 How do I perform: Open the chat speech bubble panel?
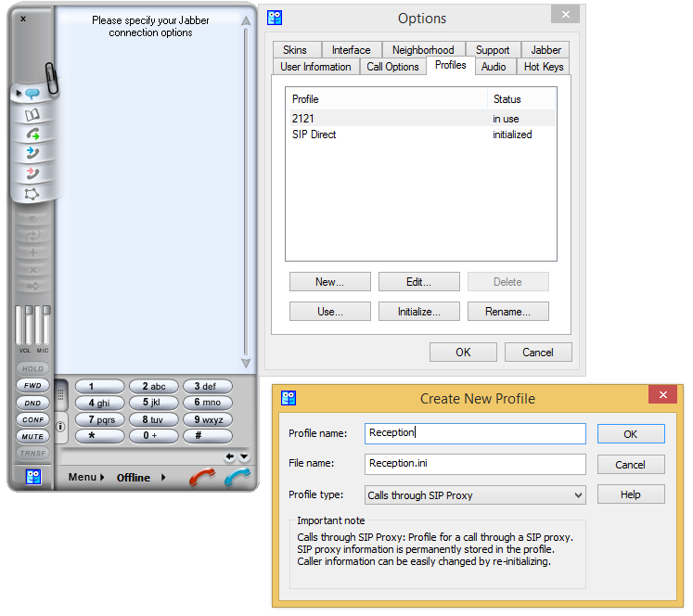(32, 94)
